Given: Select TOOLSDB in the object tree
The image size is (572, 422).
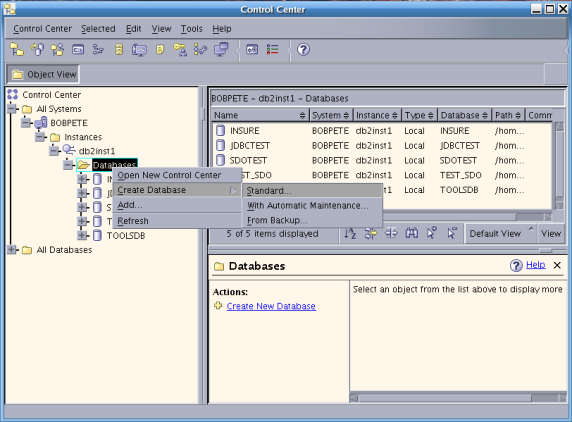Looking at the screenshot, I should [126, 236].
